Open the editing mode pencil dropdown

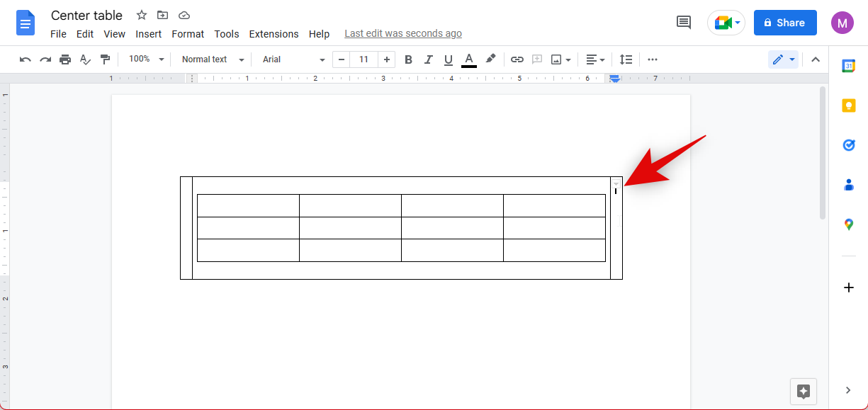click(783, 59)
